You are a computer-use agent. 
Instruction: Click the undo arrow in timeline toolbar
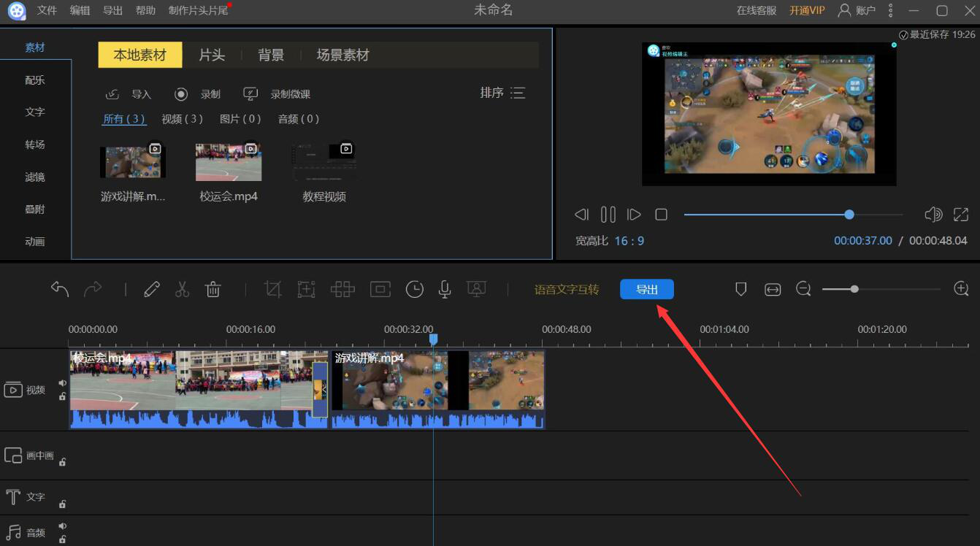[60, 290]
